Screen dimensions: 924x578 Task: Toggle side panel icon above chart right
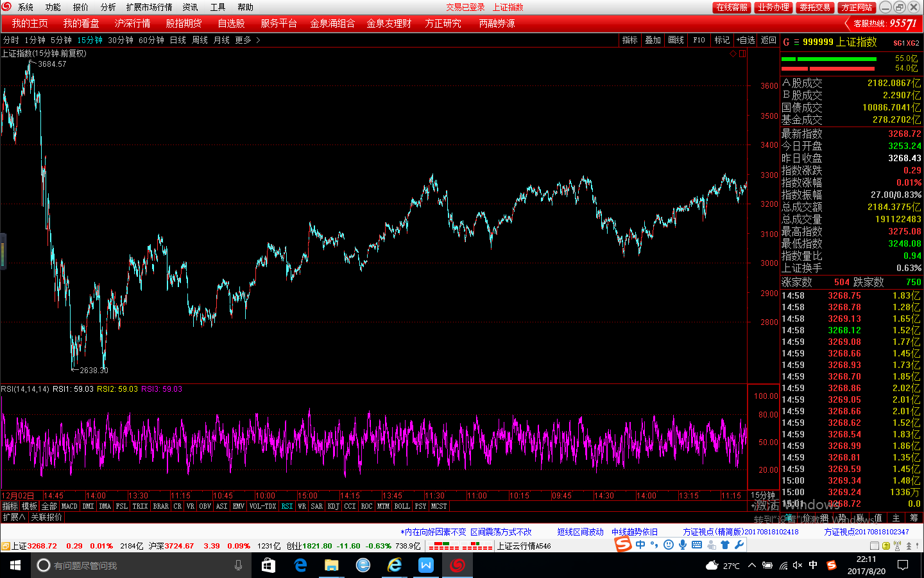pyautogui.click(x=742, y=54)
